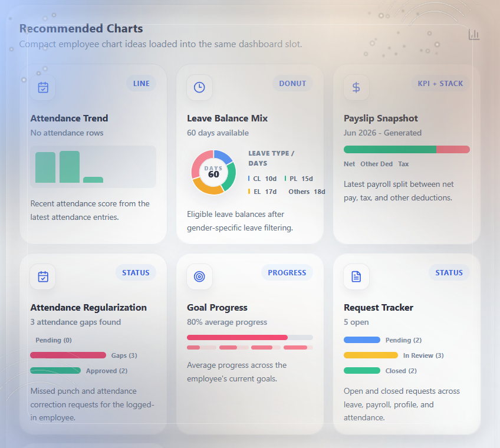Click the calendar icon on the Attendance Trend card
This screenshot has height=448, width=500.
click(43, 87)
